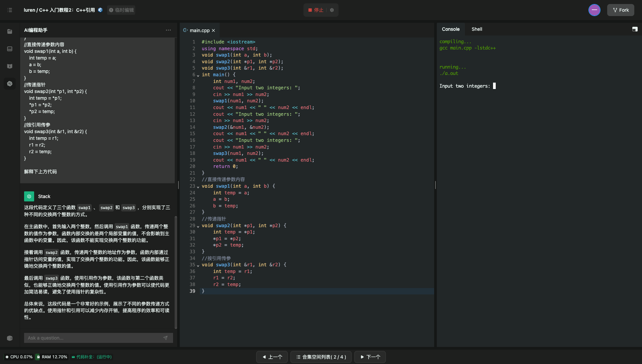The height and width of the screenshot is (364, 642).
Task: Open the hamburger menu at top left
Action: [10, 10]
